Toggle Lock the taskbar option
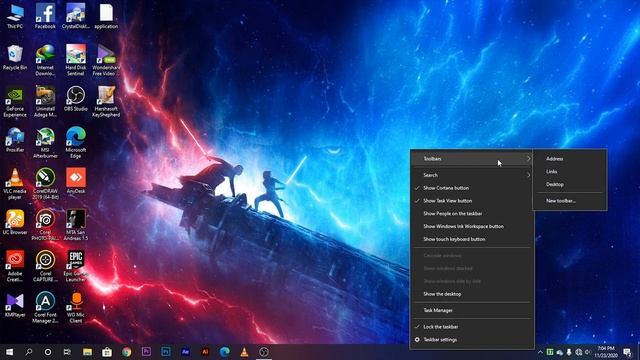This screenshot has height=360, width=640. 472,327
